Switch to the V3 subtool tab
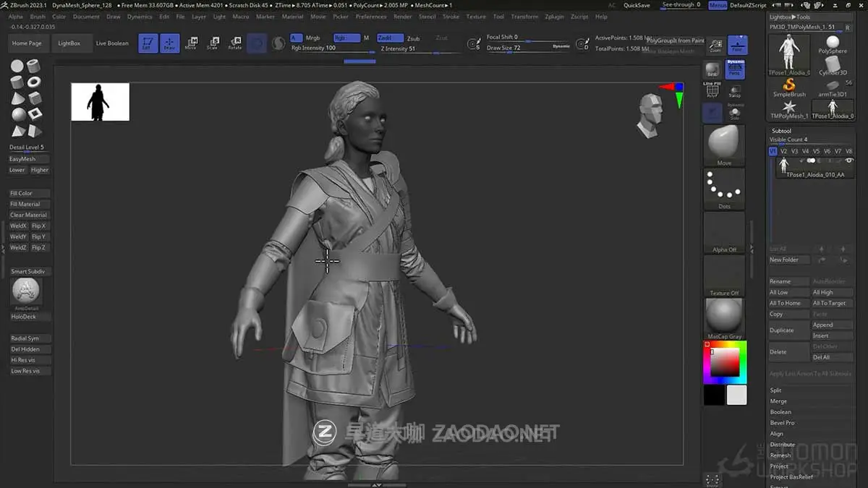This screenshot has height=488, width=868. pos(793,151)
